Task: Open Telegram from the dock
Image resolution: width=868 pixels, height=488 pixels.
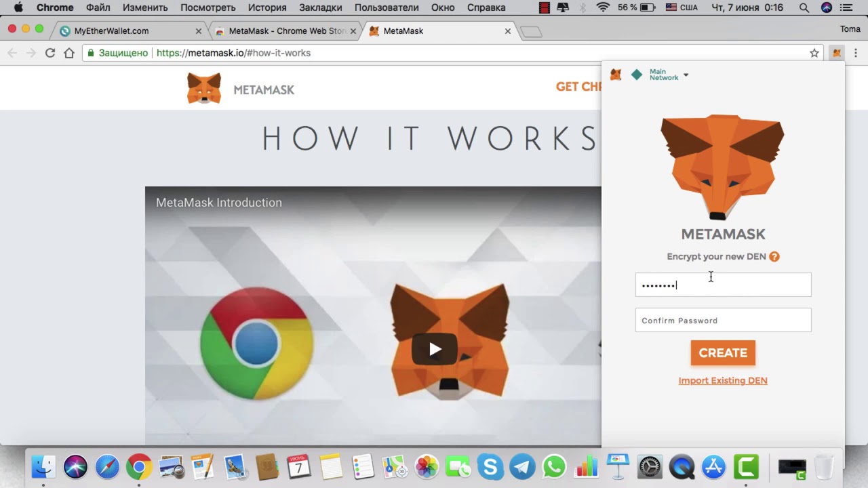Action: point(522,467)
